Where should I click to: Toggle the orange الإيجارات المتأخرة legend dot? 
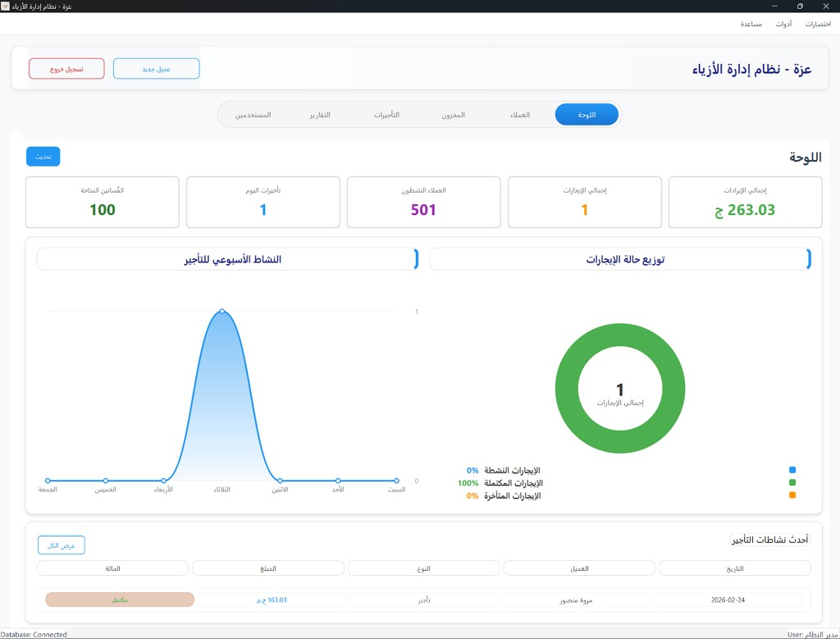[792, 495]
